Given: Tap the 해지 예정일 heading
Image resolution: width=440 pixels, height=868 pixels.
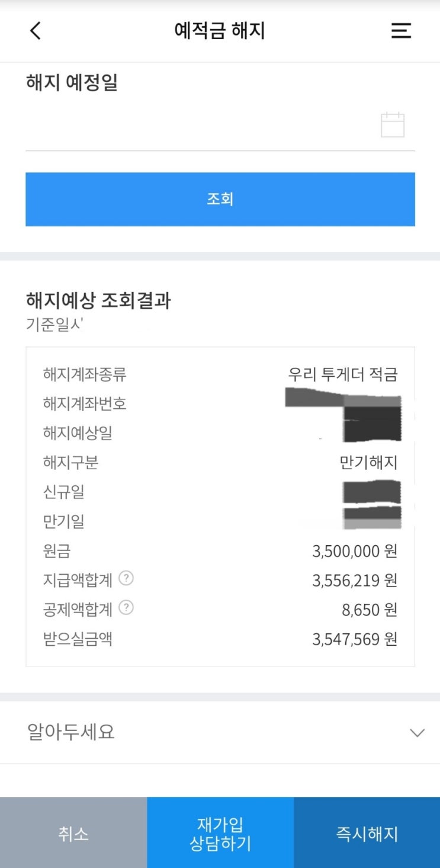Looking at the screenshot, I should click(x=72, y=83).
